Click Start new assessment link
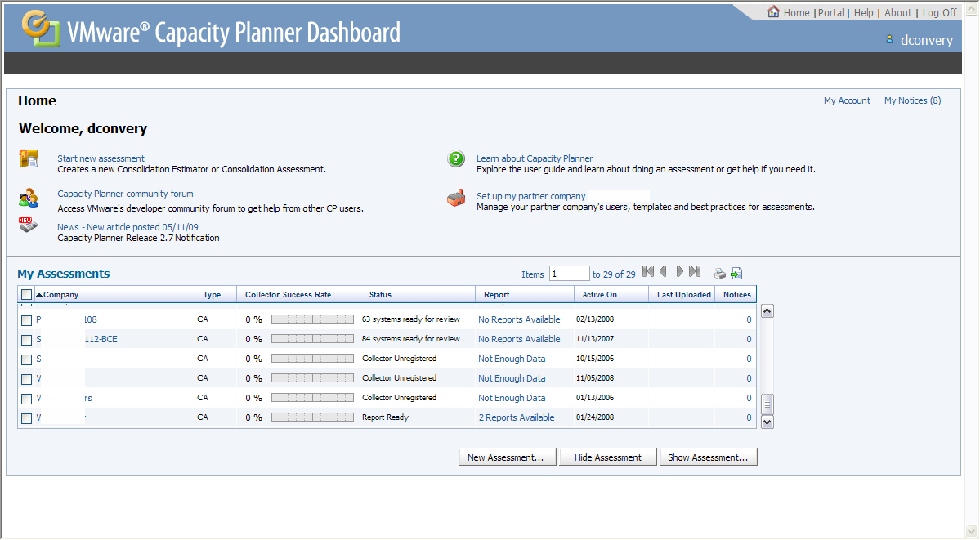The image size is (980, 540). point(101,158)
